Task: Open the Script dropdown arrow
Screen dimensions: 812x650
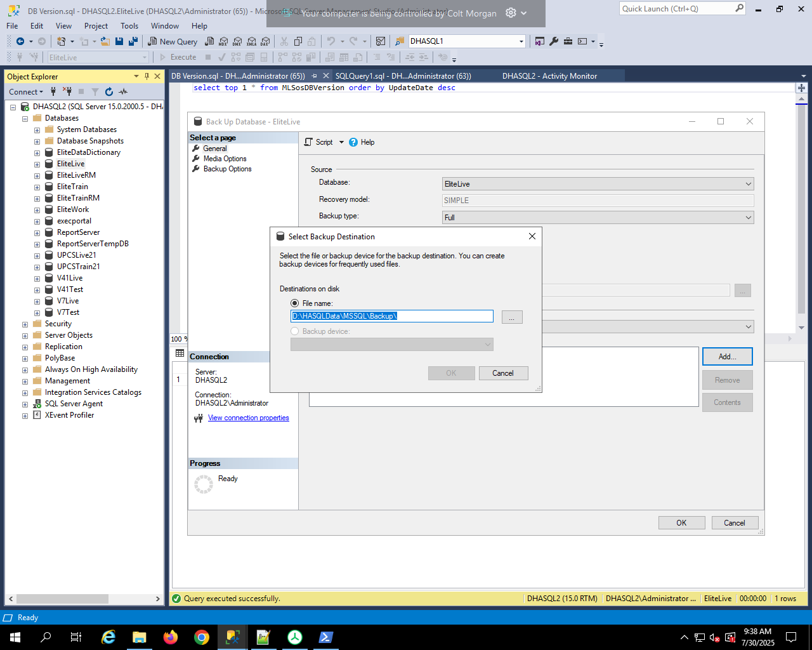Action: (x=341, y=142)
